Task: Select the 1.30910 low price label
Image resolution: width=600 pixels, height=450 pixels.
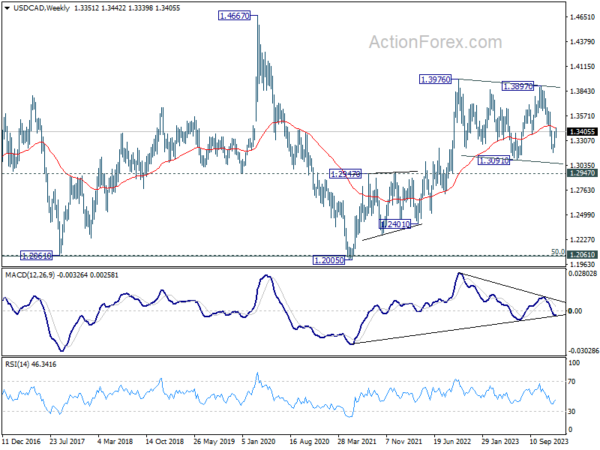Action: [494, 161]
